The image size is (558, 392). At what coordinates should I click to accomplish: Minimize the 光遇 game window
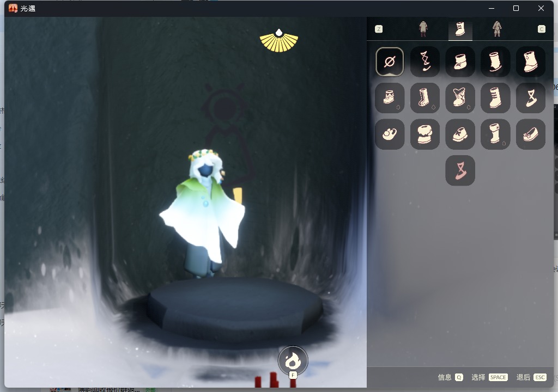pos(492,8)
